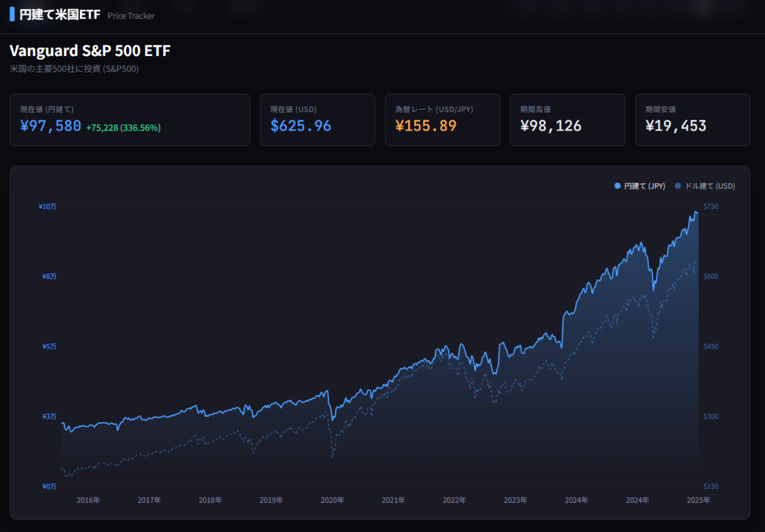The image size is (765, 532).
Task: Click the ¥98,126 period high value
Action: (x=551, y=126)
